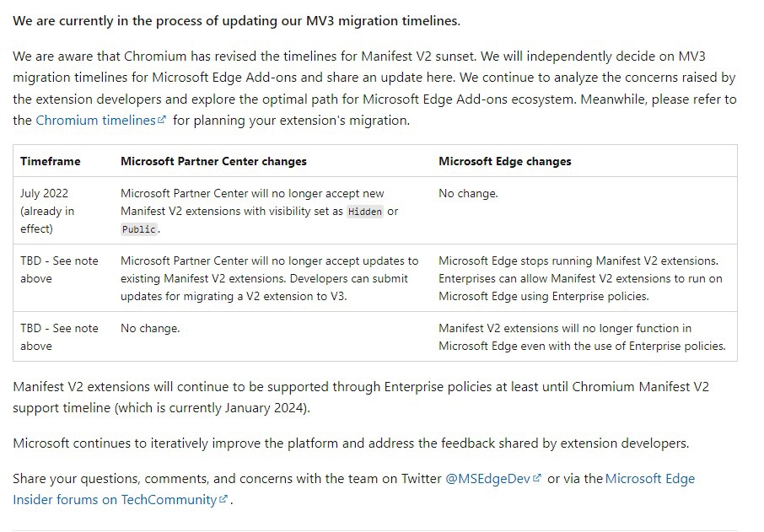Viewport: 764px width, 532px height.
Task: Click Microsoft Edge changes column header
Action: coord(504,161)
